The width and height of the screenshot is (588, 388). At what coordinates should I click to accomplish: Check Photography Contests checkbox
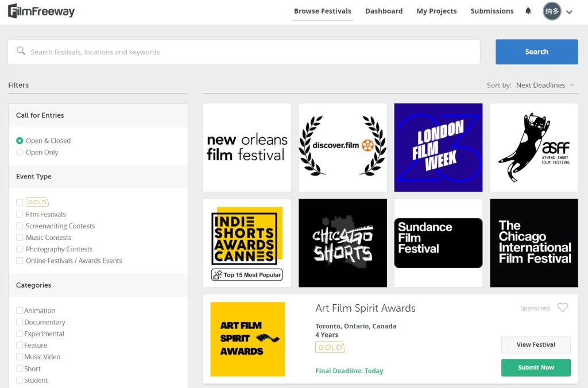20,249
